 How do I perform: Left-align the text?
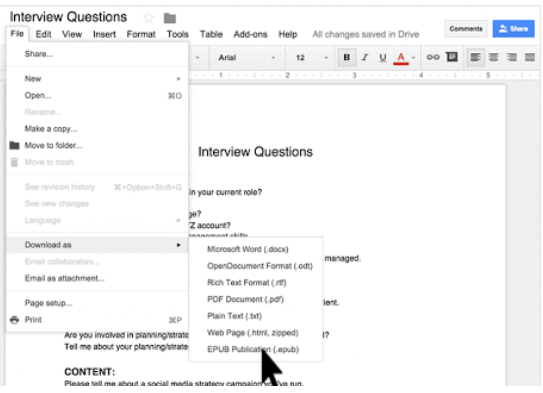click(475, 57)
